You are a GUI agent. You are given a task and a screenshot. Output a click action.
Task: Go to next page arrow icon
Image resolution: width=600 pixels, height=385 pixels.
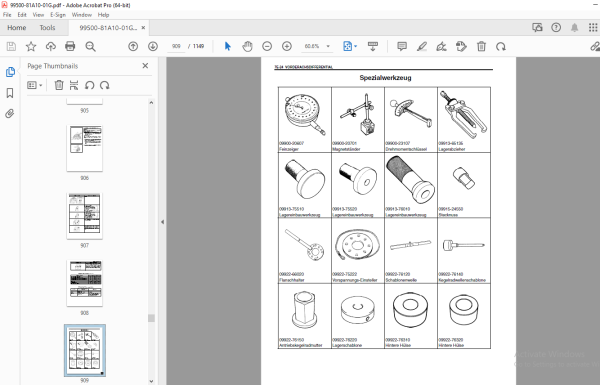153,46
